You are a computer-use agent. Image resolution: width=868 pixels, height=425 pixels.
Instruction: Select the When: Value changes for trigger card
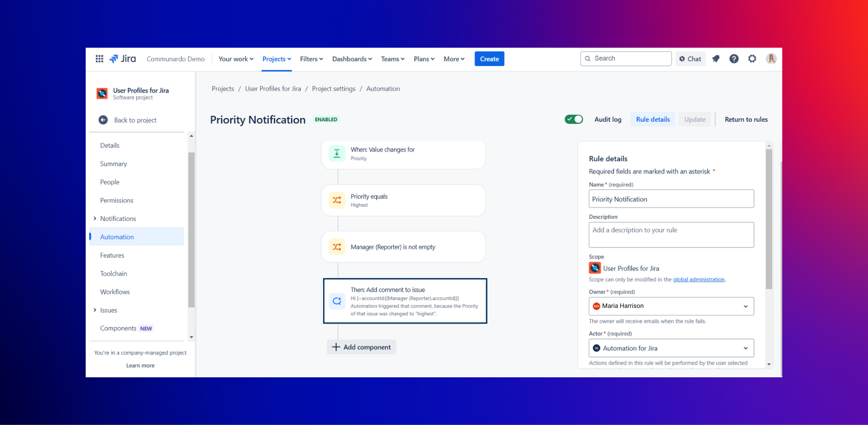[403, 154]
